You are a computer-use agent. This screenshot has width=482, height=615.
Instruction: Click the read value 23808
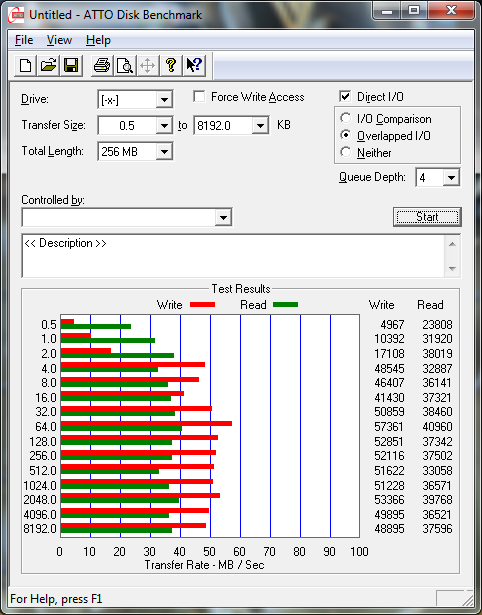[437, 325]
